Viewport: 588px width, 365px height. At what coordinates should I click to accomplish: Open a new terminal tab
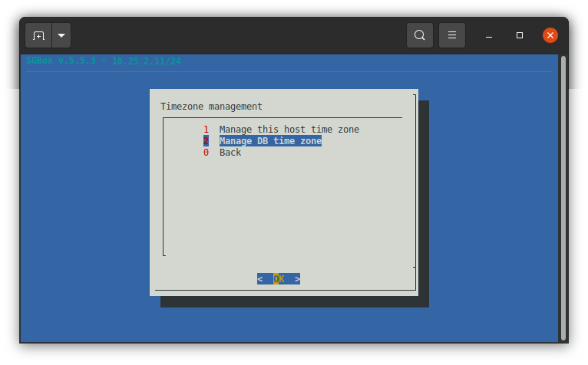pyautogui.click(x=38, y=35)
